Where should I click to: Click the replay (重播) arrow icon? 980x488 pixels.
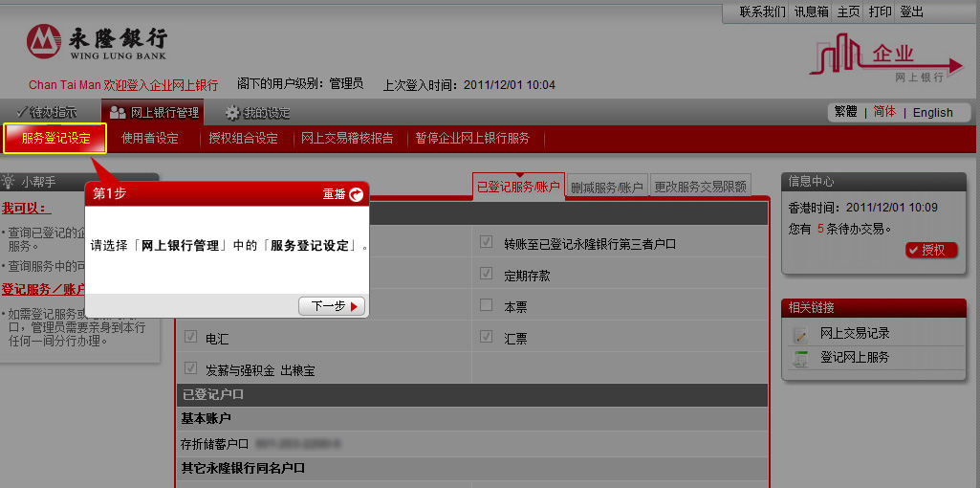[356, 194]
